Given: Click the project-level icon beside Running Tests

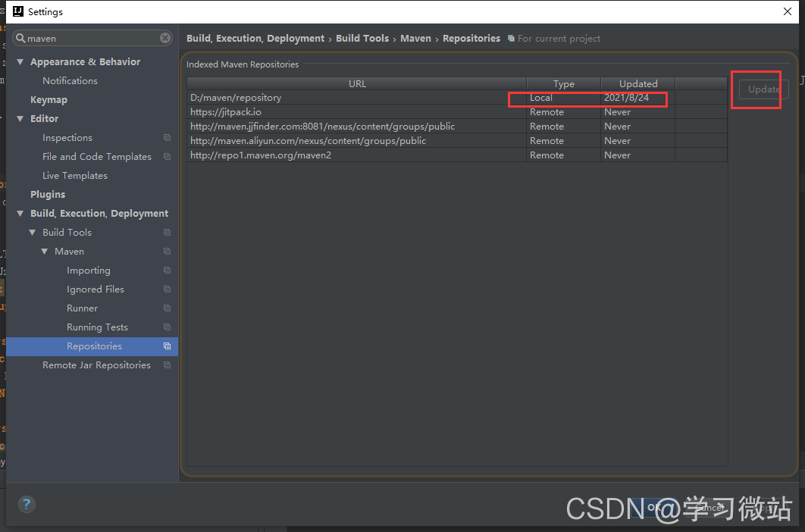Looking at the screenshot, I should [x=167, y=327].
